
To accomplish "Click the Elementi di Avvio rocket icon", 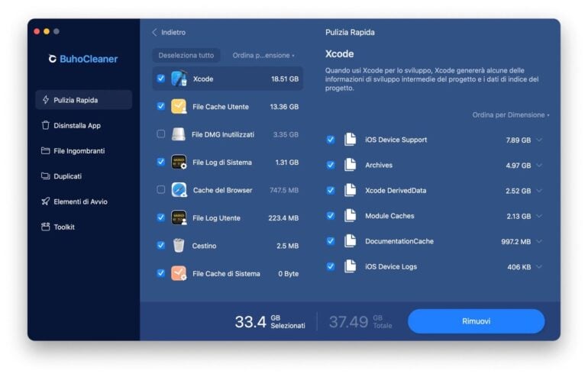I will click(45, 201).
